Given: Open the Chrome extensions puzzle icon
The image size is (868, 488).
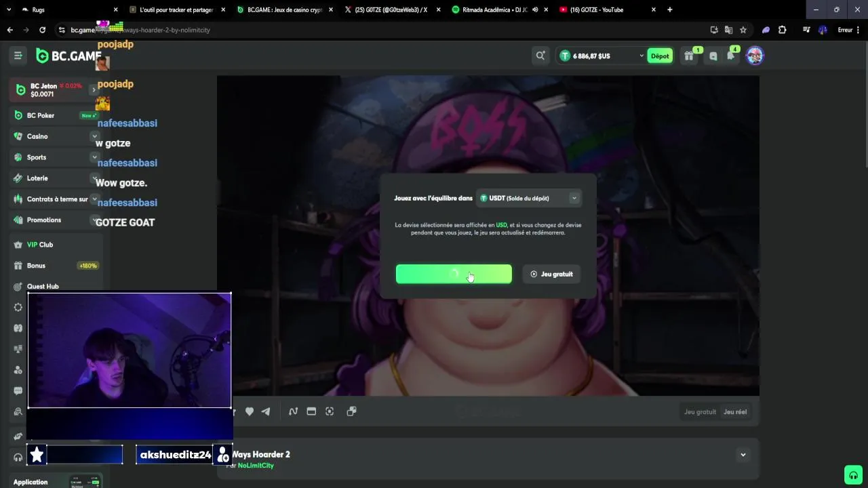Looking at the screenshot, I should pos(782,30).
